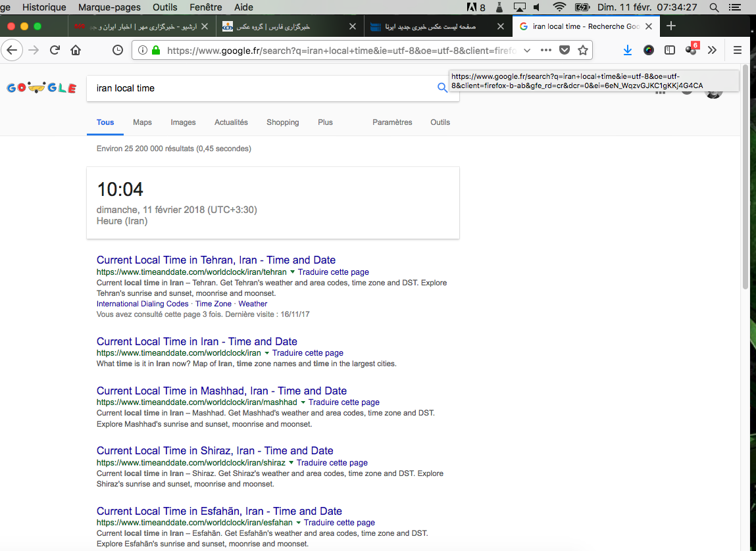Switch to the Images search tab
This screenshot has width=756, height=551.
click(x=183, y=122)
